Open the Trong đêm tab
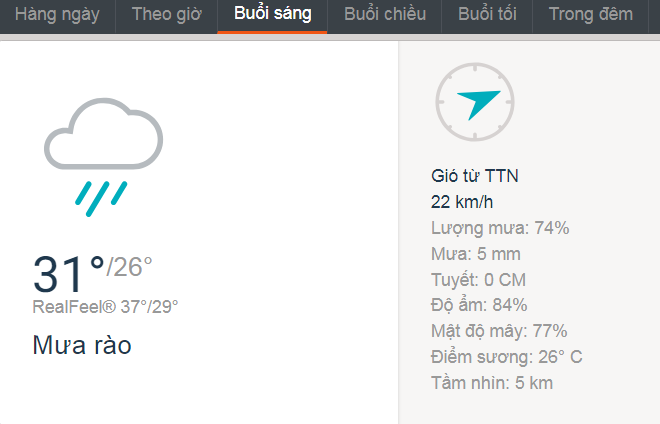Viewport: 660px width, 424px height. (591, 15)
